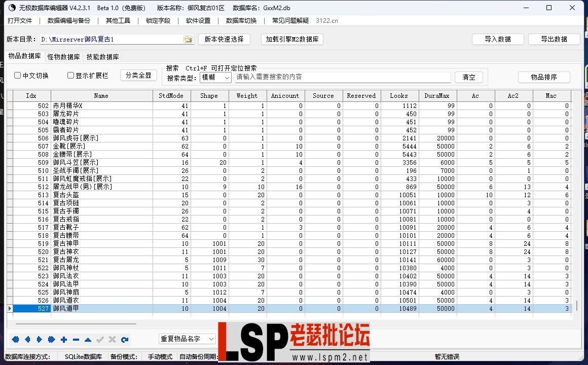Select the 御风神扇 name cell
Viewport: 588px width, 365px height.
coord(101,292)
